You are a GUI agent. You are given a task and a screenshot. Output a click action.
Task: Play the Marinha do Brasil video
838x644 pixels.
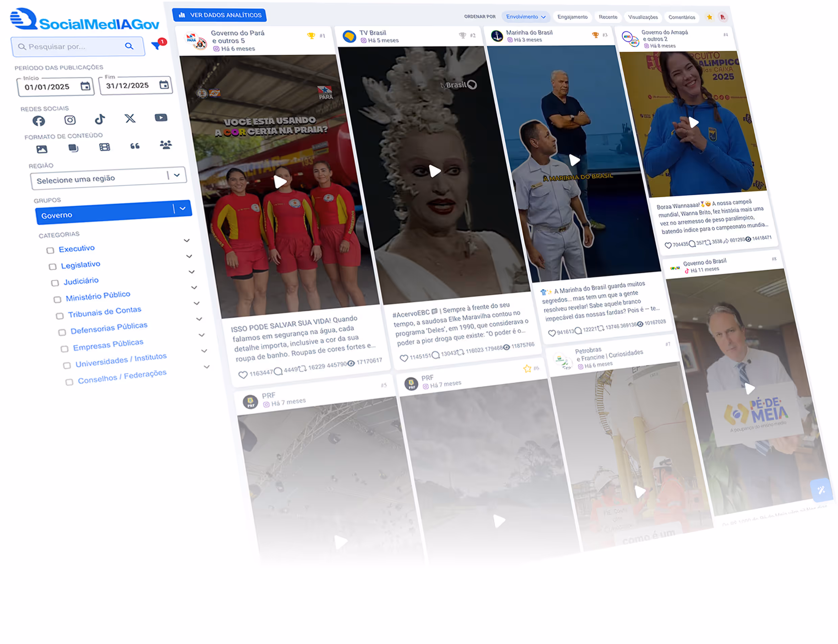(x=574, y=160)
